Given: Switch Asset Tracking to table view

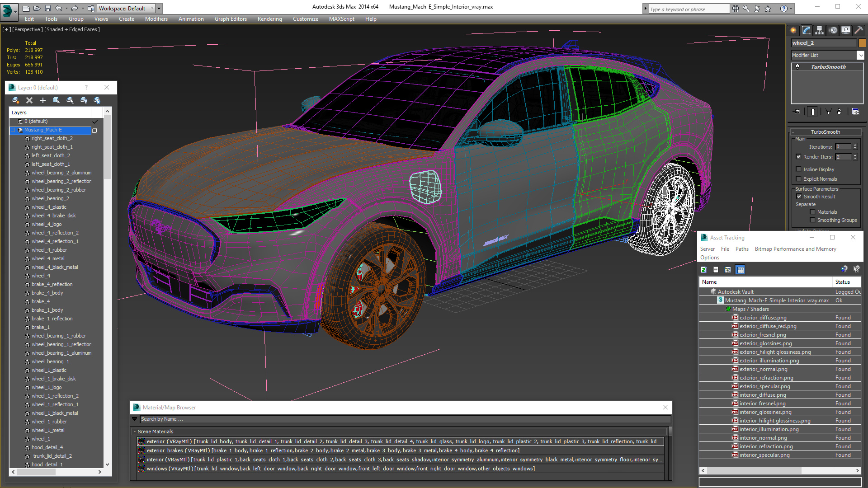Looking at the screenshot, I should click(x=740, y=270).
